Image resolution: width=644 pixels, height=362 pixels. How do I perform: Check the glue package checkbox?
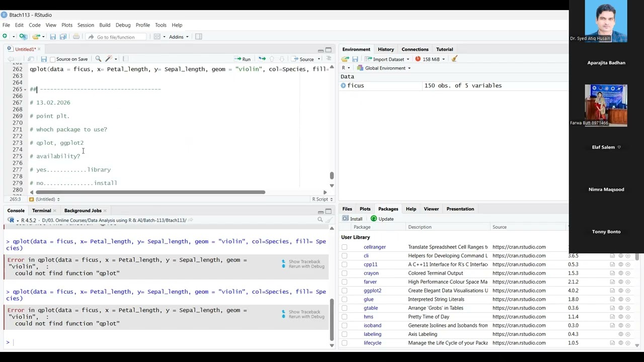pos(344,299)
